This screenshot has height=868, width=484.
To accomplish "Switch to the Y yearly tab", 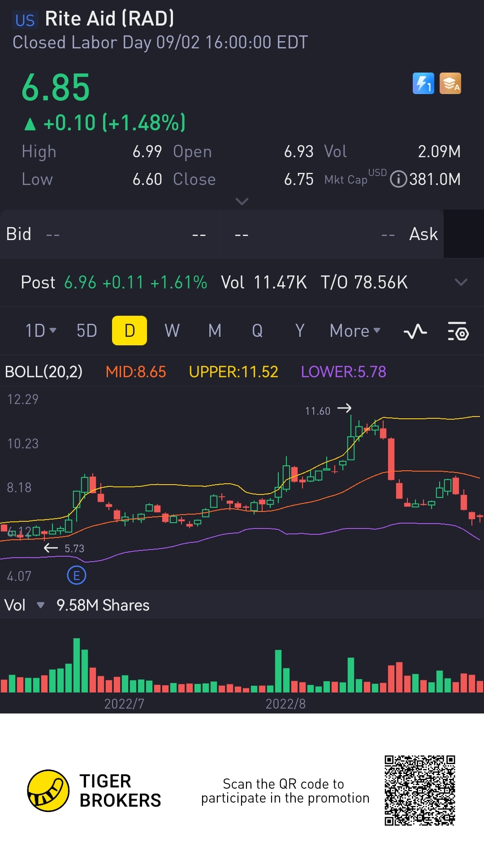I will pyautogui.click(x=300, y=331).
